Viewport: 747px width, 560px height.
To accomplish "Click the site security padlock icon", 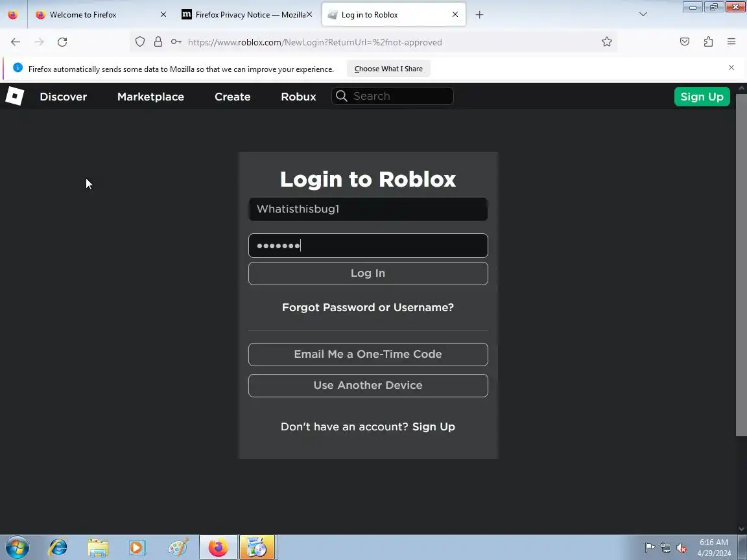I will coord(158,42).
